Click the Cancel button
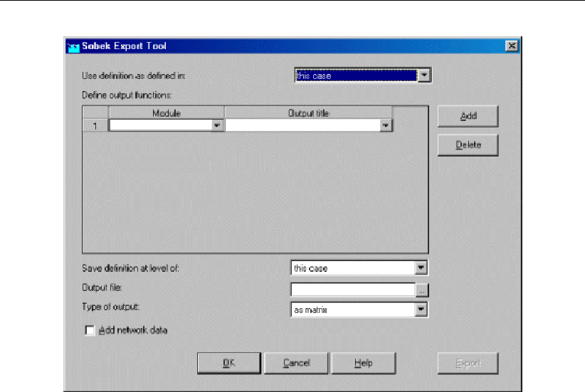The width and height of the screenshot is (585, 392). click(x=296, y=363)
